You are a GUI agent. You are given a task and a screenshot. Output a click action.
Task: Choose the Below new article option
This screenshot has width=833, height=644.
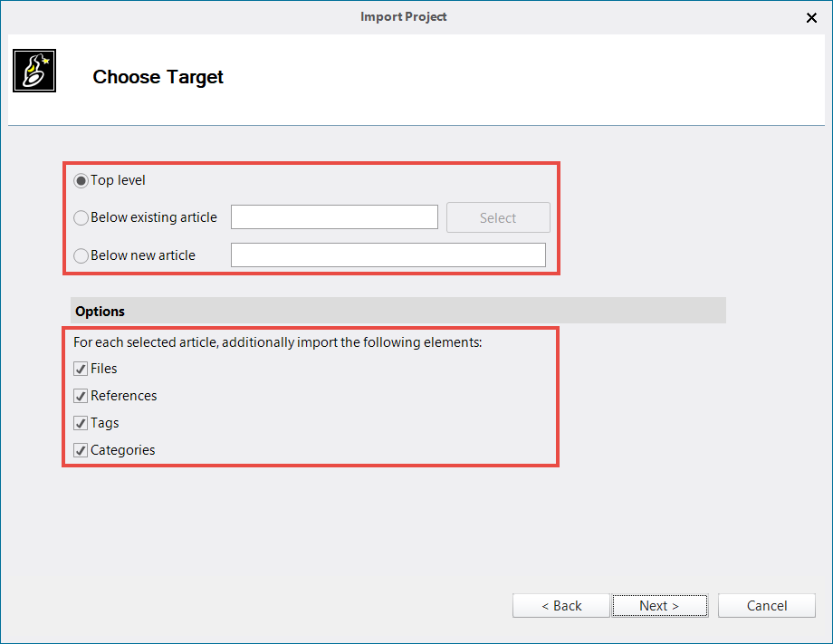tap(81, 256)
